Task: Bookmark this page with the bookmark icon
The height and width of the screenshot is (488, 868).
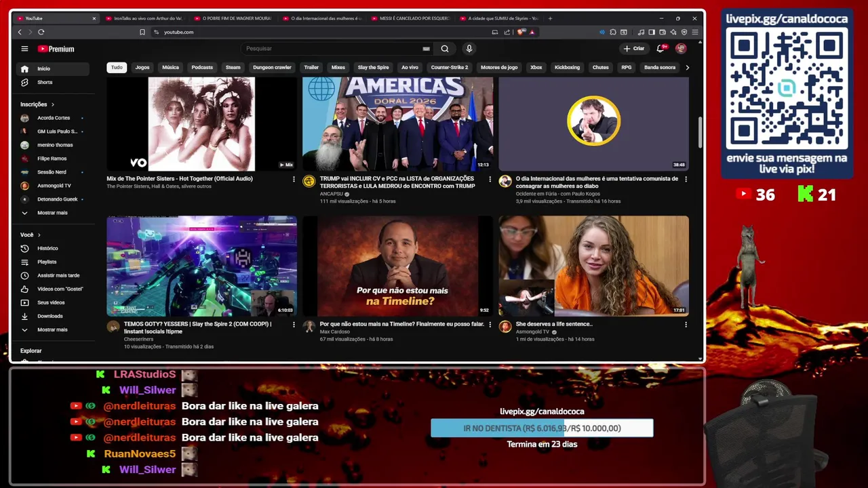Action: pos(142,32)
